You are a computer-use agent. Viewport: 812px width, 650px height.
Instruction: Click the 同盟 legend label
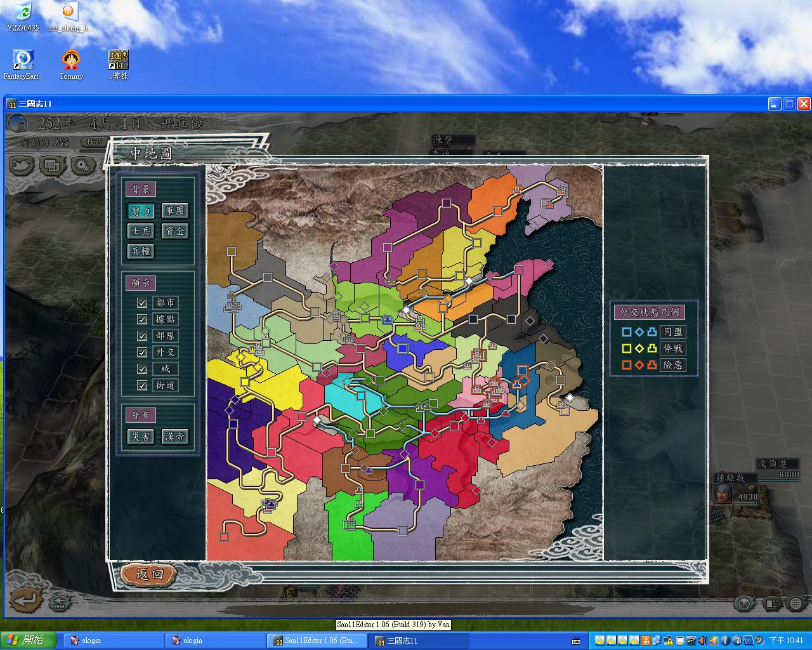point(672,332)
